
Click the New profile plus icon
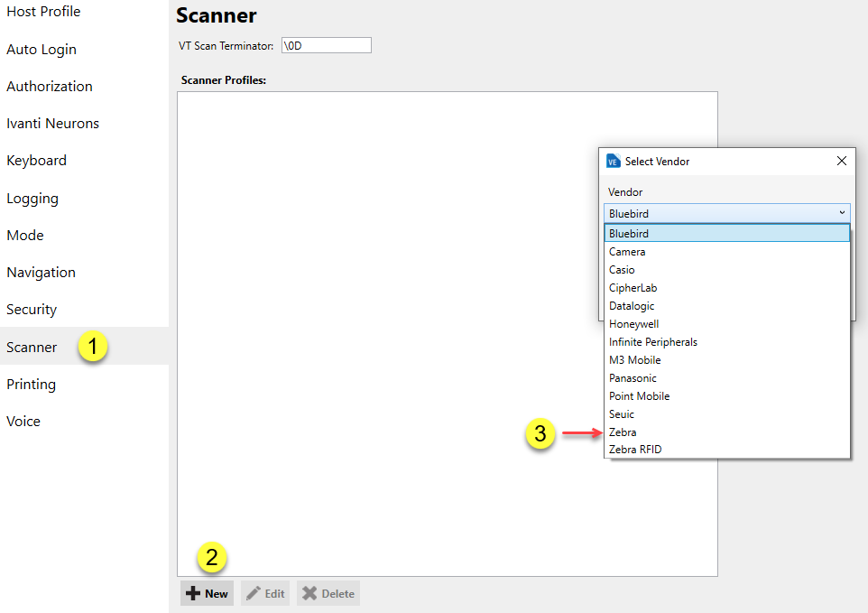pos(193,593)
